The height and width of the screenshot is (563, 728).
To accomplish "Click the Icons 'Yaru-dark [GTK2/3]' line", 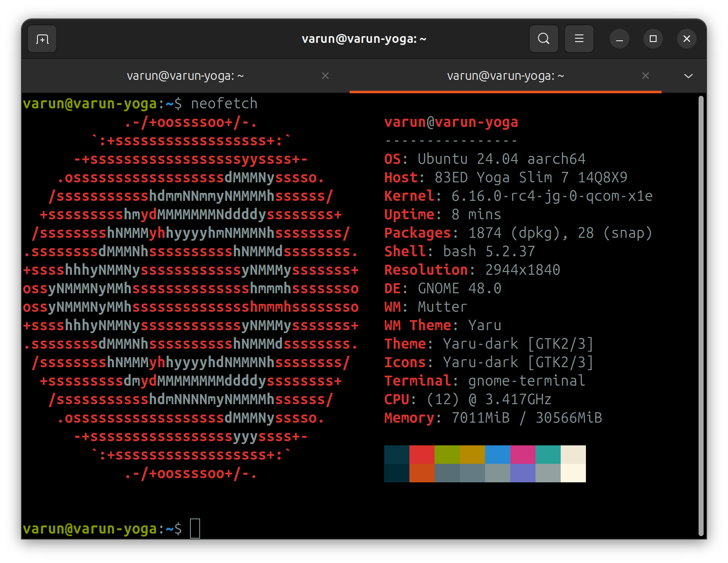I will pos(489,363).
